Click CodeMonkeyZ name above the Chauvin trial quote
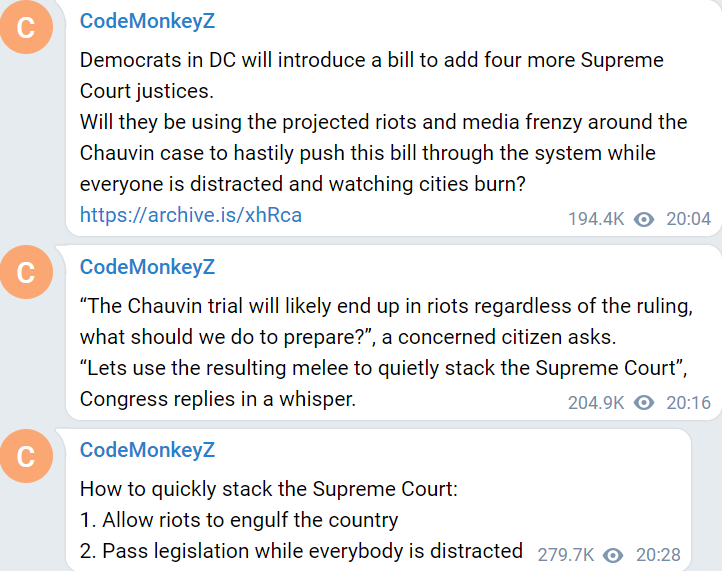 click(147, 267)
